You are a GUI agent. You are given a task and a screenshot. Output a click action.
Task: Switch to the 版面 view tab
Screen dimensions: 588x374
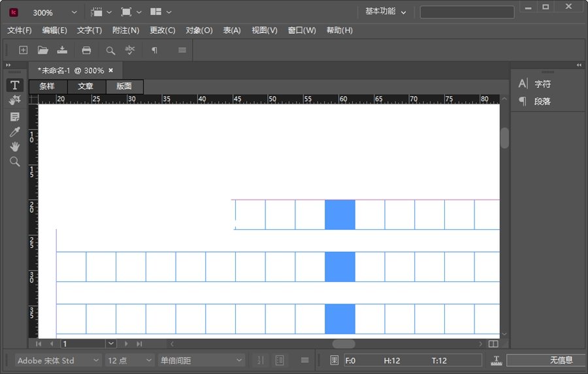(125, 86)
